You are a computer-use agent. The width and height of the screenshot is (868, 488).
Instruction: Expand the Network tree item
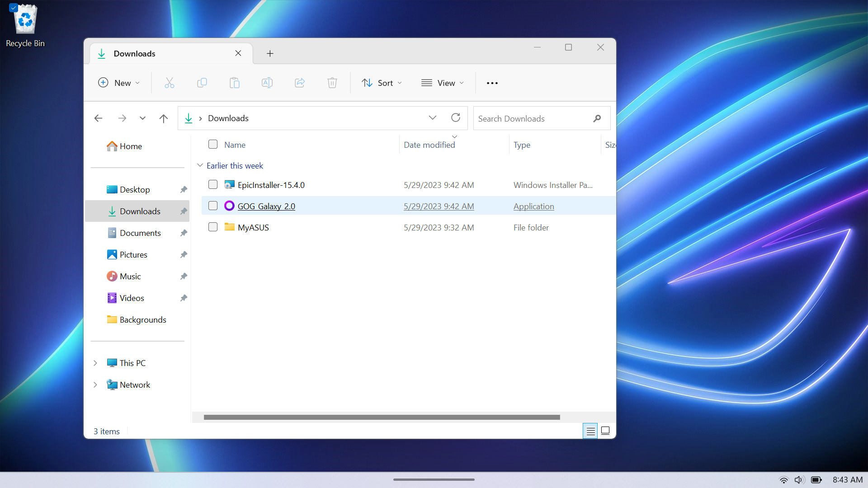coord(95,385)
